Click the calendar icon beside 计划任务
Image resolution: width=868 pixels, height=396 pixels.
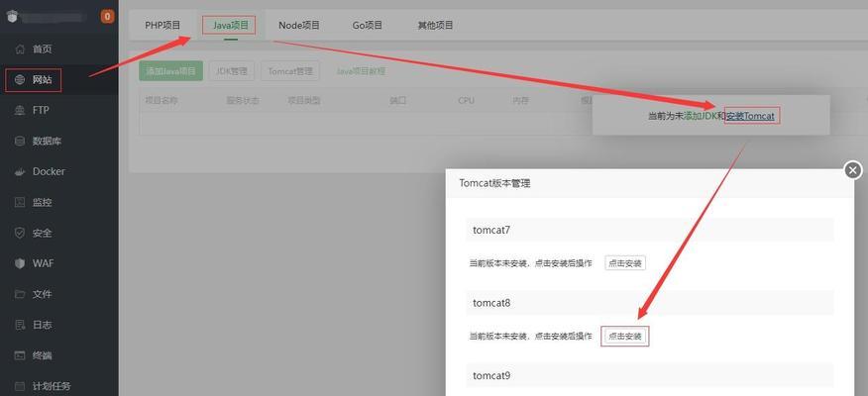[x=20, y=386]
